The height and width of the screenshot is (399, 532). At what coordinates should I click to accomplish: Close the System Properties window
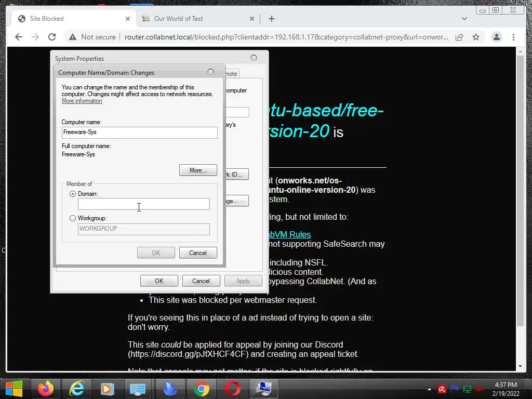coord(254,58)
